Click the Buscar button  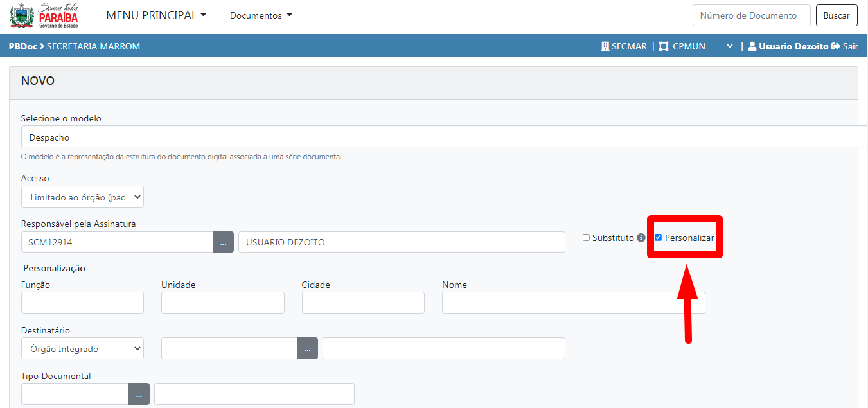(x=836, y=15)
